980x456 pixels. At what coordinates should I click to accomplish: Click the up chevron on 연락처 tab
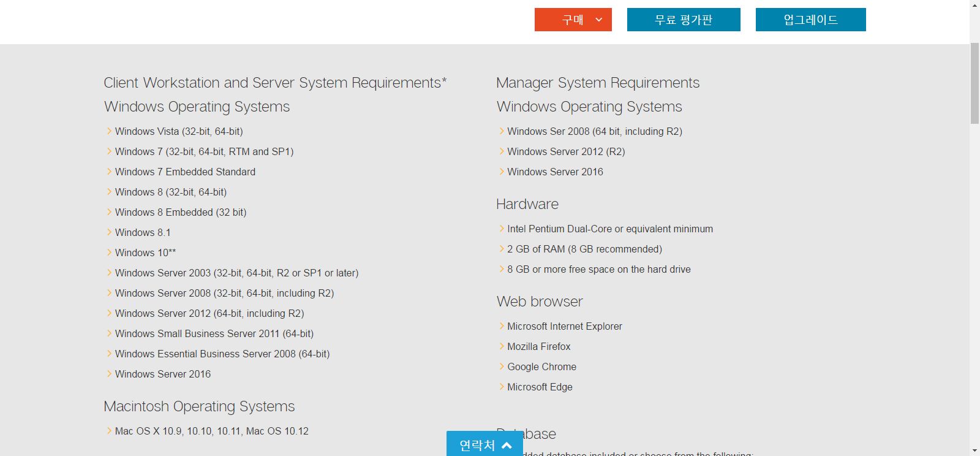[507, 446]
